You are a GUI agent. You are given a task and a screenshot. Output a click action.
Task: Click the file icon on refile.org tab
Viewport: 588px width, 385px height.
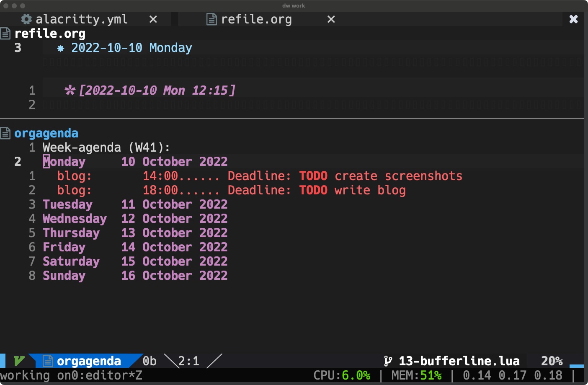tap(212, 19)
